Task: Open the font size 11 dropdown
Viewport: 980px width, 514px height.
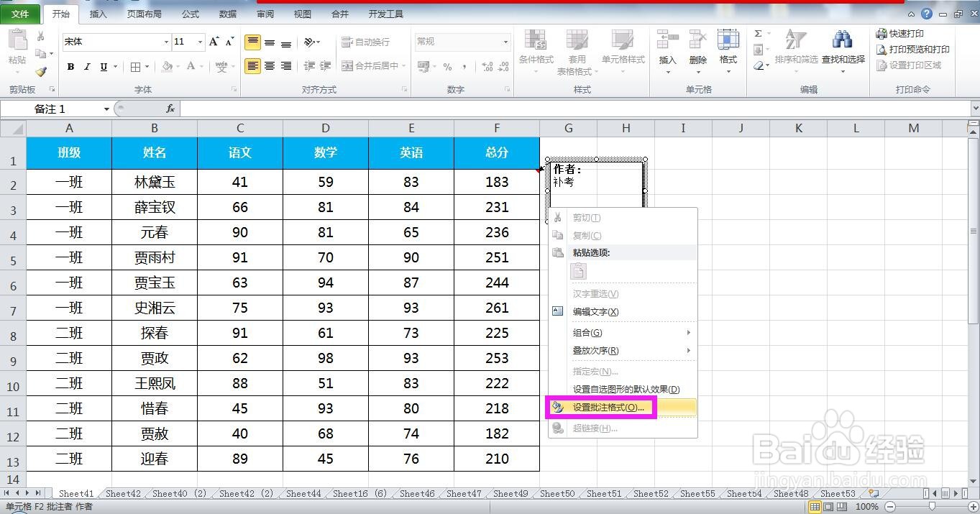Action: (201, 42)
